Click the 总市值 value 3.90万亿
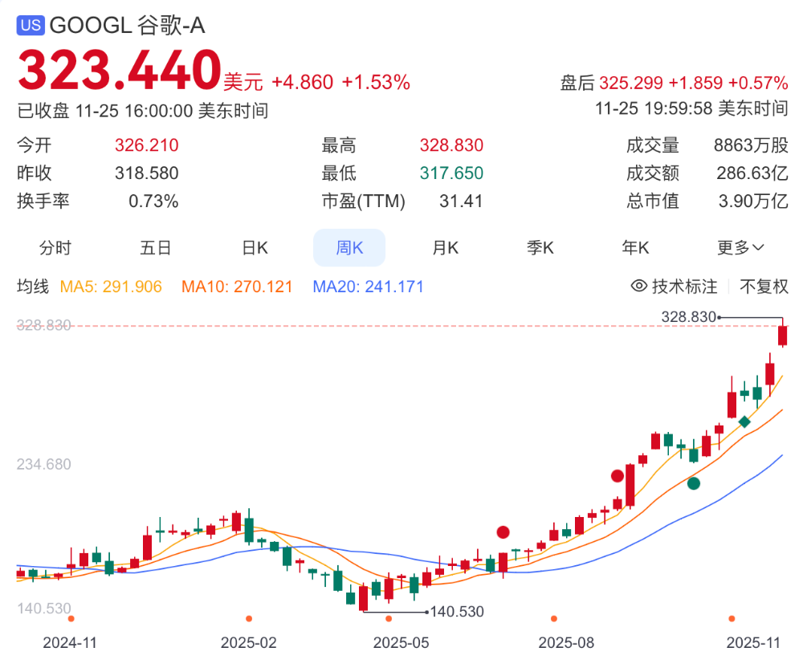 753,202
